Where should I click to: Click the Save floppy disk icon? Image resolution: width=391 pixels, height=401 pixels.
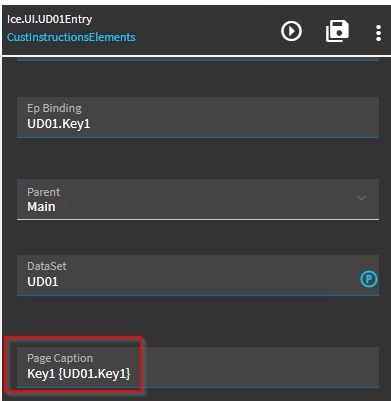(x=337, y=31)
